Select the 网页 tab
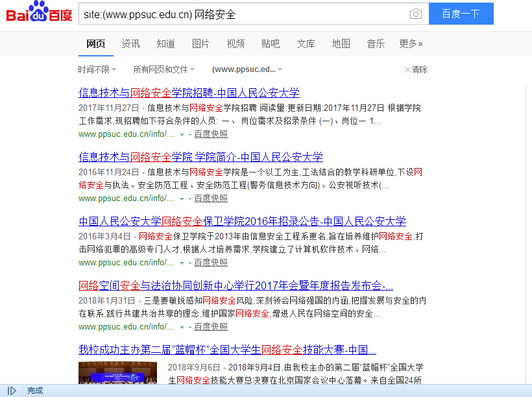The height and width of the screenshot is (397, 532). click(x=95, y=43)
